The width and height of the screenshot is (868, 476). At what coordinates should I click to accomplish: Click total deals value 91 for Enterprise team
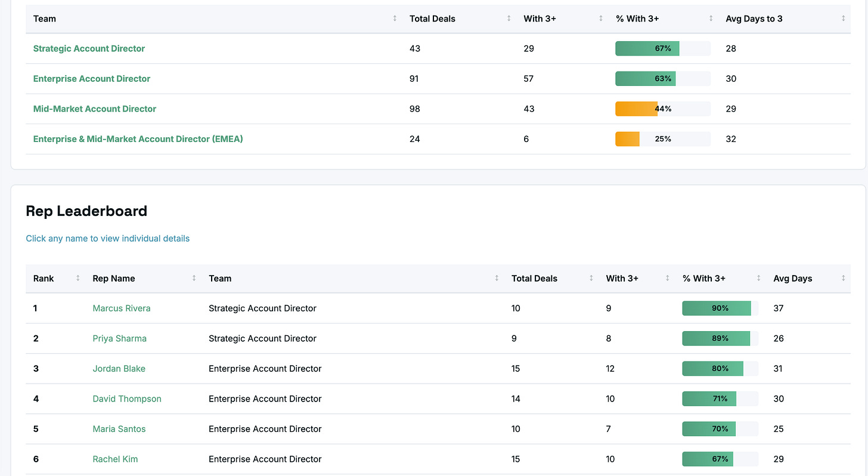[x=414, y=79]
